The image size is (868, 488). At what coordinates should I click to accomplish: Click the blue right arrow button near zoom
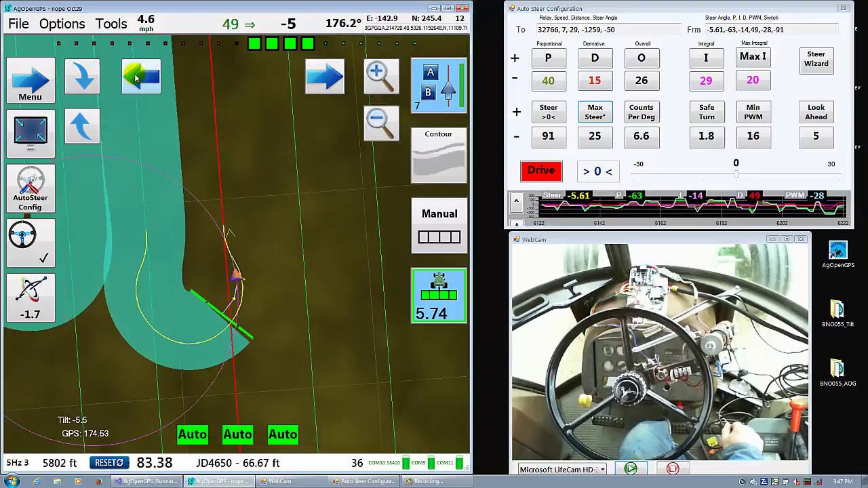pyautogui.click(x=325, y=77)
